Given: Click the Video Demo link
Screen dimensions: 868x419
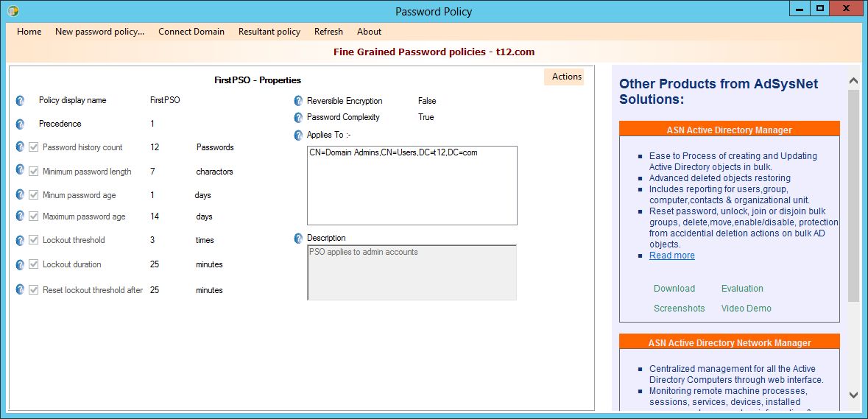Looking at the screenshot, I should click(x=746, y=309).
